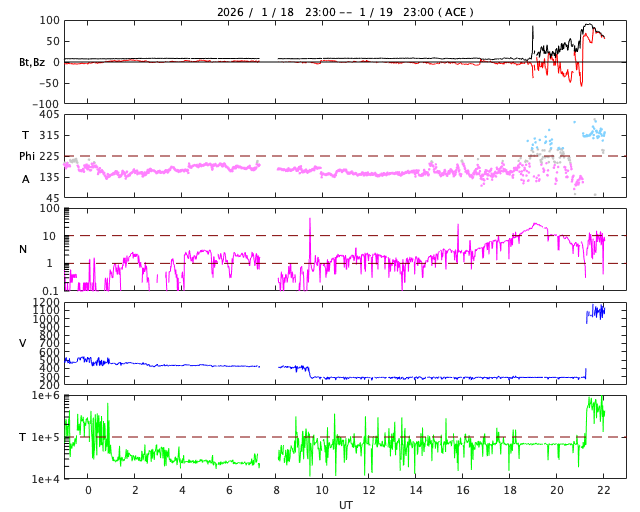Image resolution: width=640 pixels, height=512 pixels.
Task: Click the '0.1' tick on N panel
Action: (49, 291)
